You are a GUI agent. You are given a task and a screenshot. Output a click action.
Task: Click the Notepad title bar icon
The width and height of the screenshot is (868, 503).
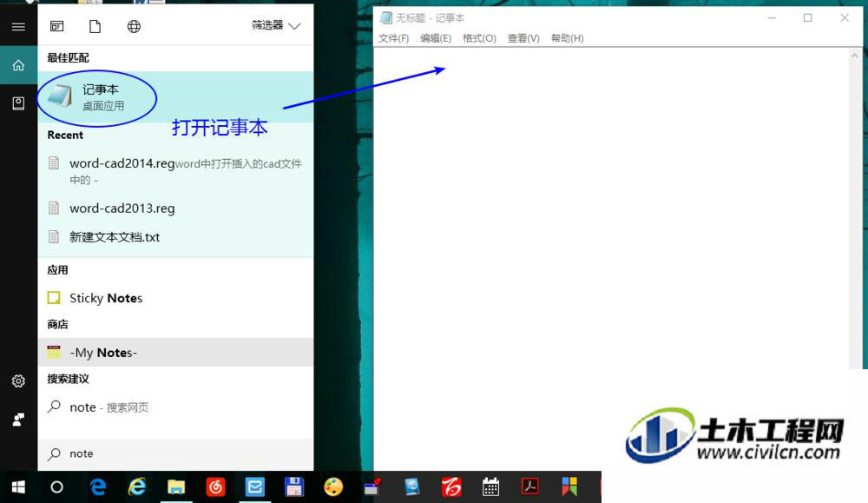[x=386, y=17]
